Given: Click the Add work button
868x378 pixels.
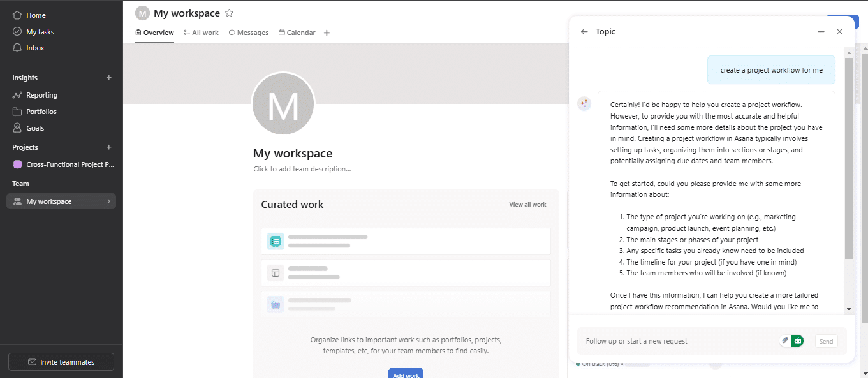Looking at the screenshot, I should tap(406, 375).
